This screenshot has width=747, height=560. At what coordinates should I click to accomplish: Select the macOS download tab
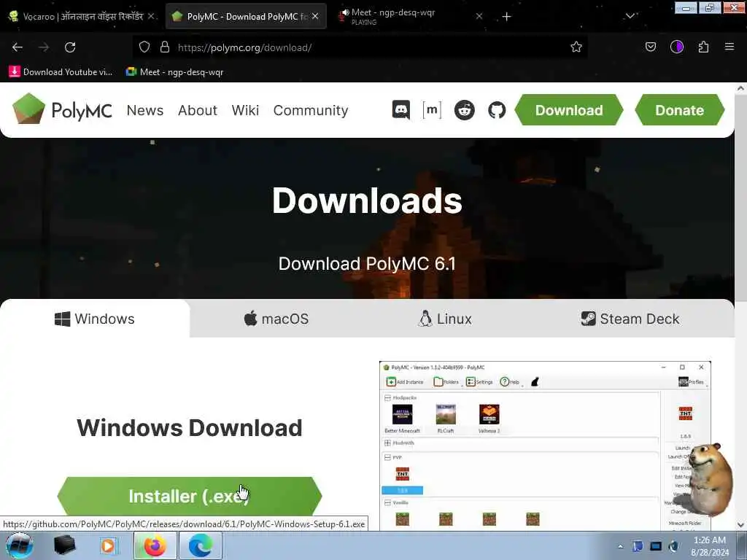pyautogui.click(x=276, y=319)
